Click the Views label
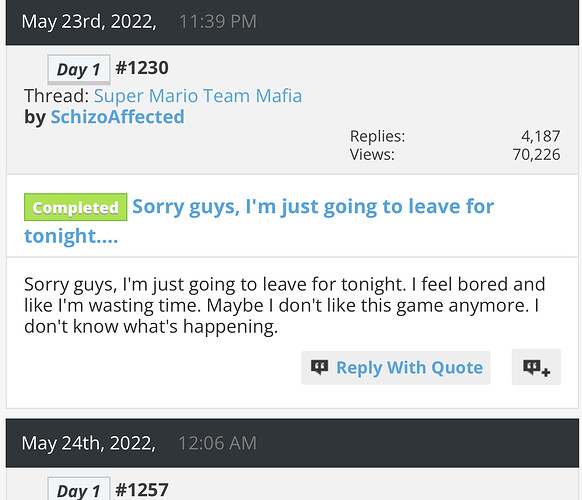582x500 pixels. 372,154
